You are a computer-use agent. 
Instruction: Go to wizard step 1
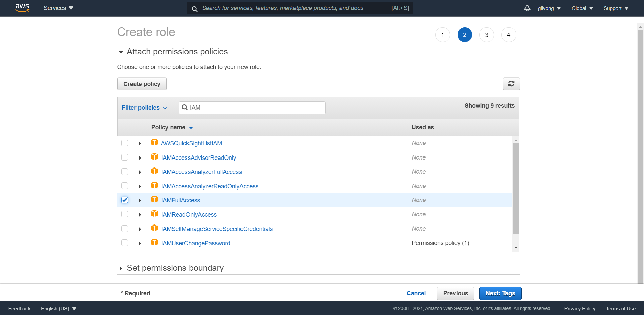tap(443, 35)
